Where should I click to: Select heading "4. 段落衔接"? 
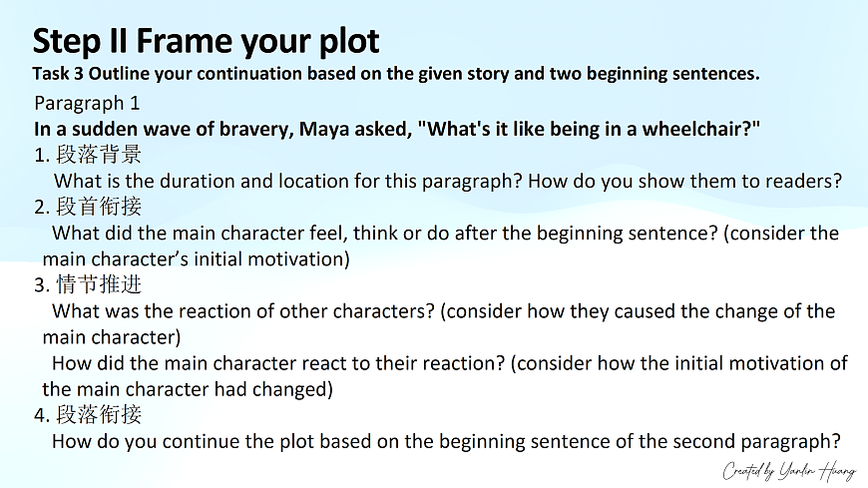pos(88,414)
